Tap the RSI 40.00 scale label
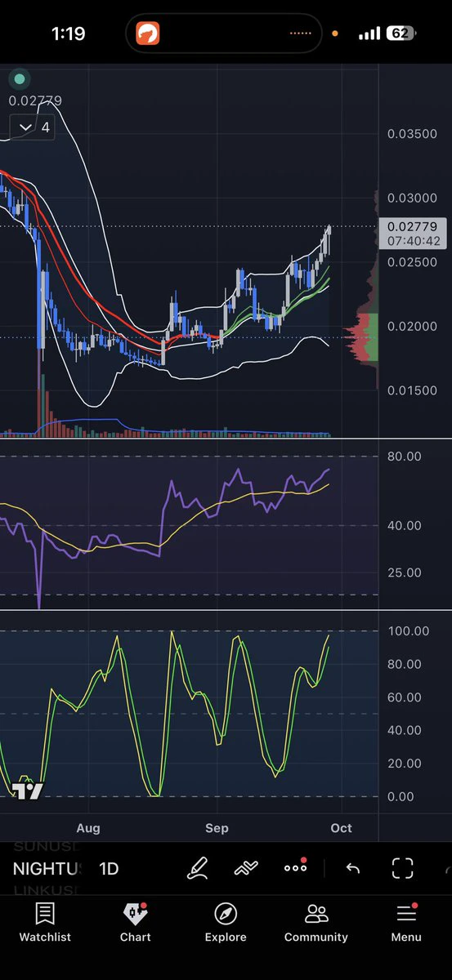The height and width of the screenshot is (980, 452). coord(404,526)
